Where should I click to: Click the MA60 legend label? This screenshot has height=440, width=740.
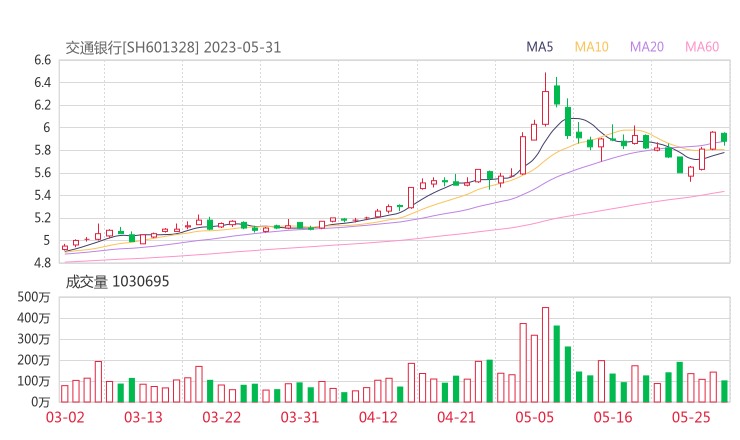pos(702,47)
